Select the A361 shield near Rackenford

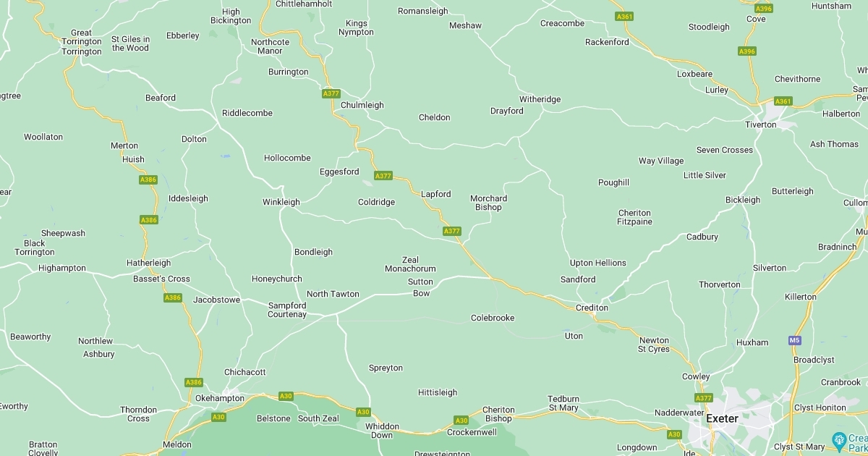click(x=624, y=16)
